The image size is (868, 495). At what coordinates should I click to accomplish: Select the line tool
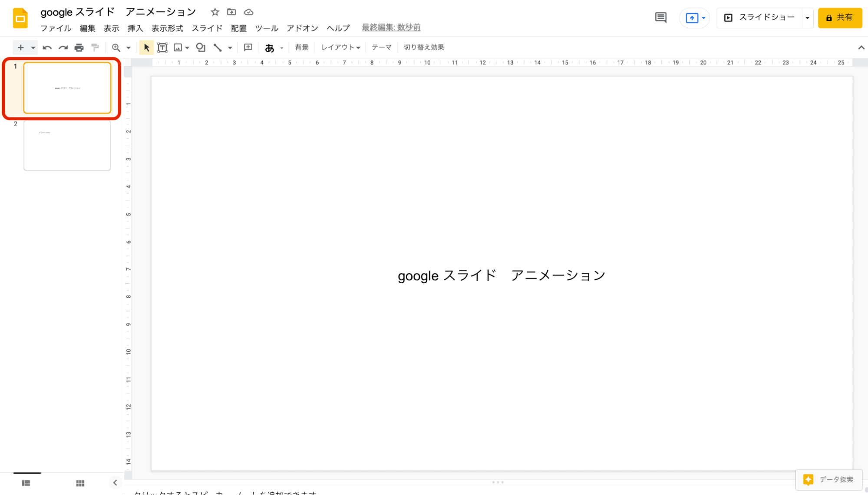(x=218, y=48)
